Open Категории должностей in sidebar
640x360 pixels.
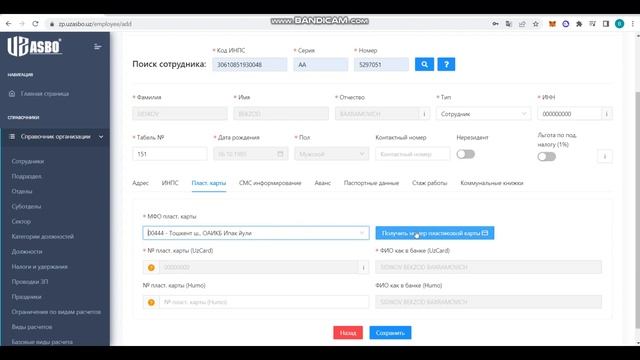pyautogui.click(x=42, y=236)
